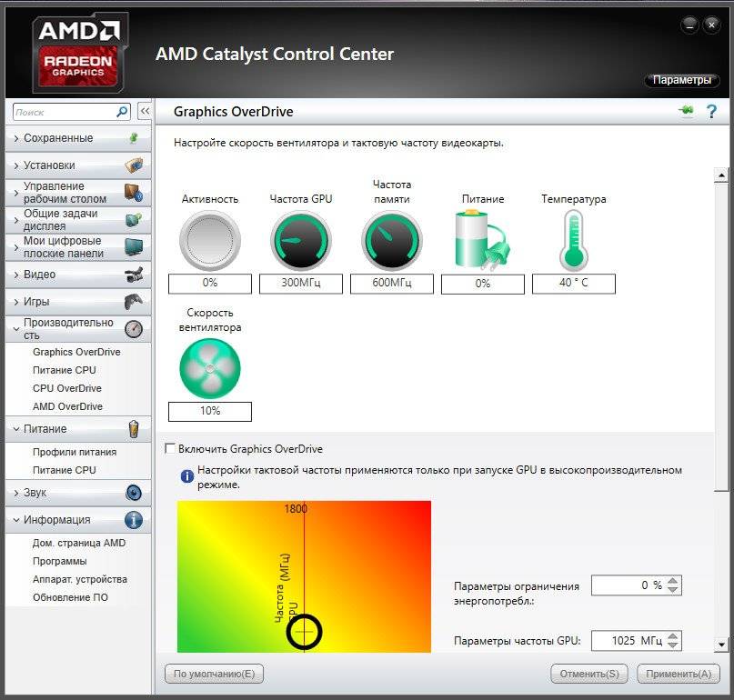Screen dimensions: 734x700
Task: Click the scrollbar down arrow
Action: click(721, 645)
